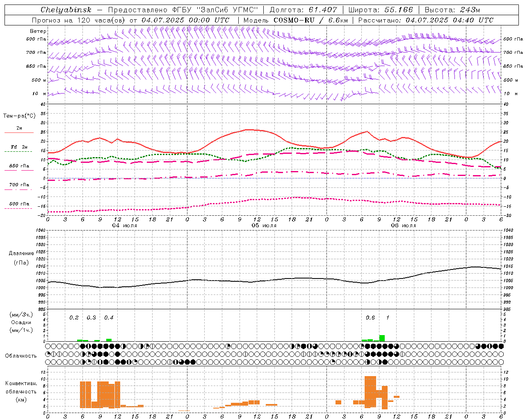Click the dotted "500 гПа" temperature legend entry

[19, 204]
